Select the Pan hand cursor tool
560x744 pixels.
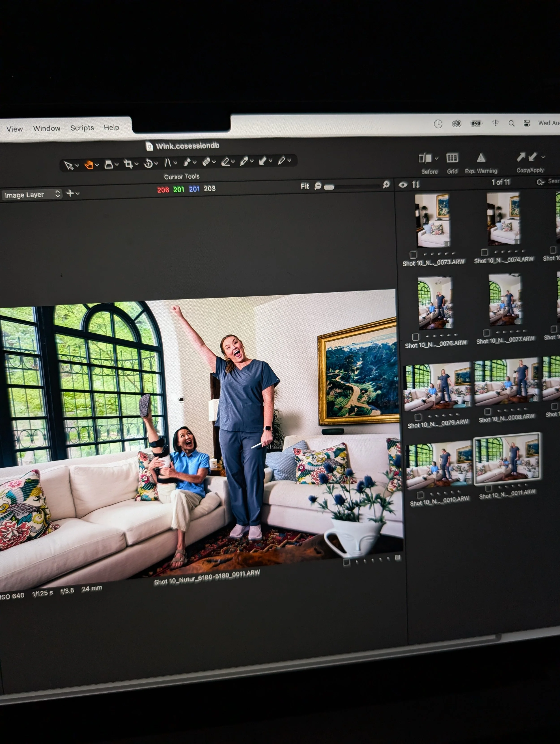tap(89, 165)
